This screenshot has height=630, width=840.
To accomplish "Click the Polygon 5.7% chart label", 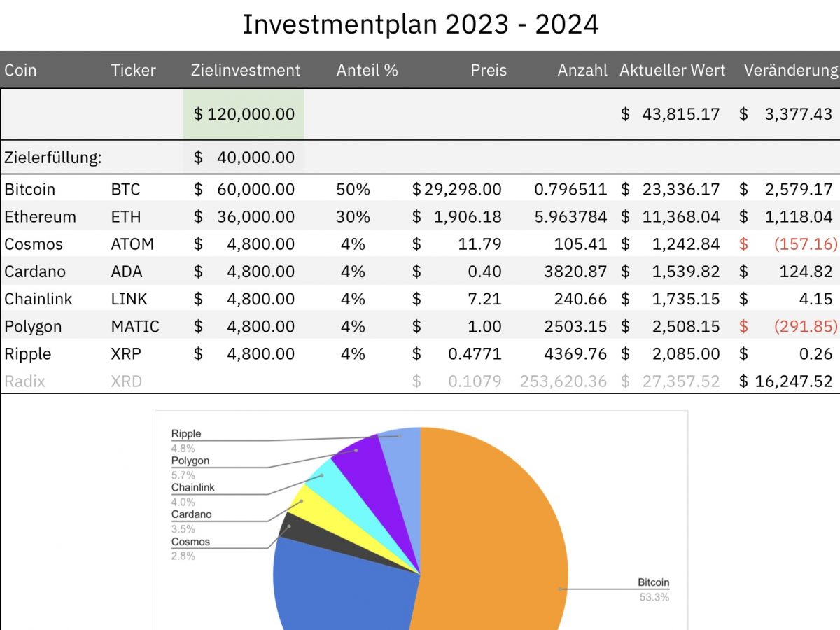I will click(x=190, y=468).
